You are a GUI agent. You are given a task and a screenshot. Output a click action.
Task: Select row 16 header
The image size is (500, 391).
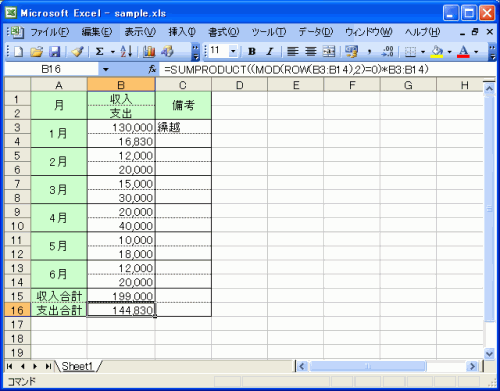pos(17,310)
